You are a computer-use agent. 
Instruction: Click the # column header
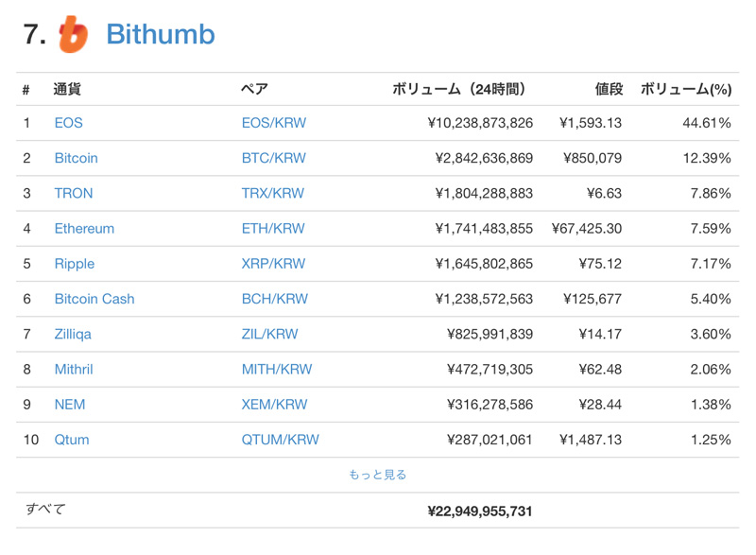(26, 90)
